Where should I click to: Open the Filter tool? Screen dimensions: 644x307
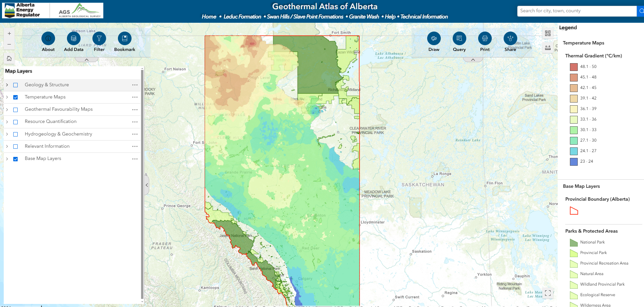click(x=99, y=38)
